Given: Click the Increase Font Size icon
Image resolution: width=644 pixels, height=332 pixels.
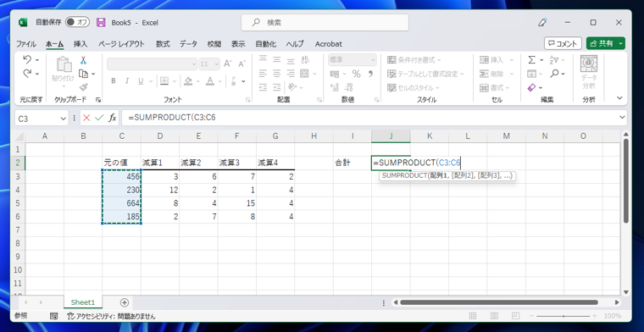Looking at the screenshot, I should [x=228, y=64].
